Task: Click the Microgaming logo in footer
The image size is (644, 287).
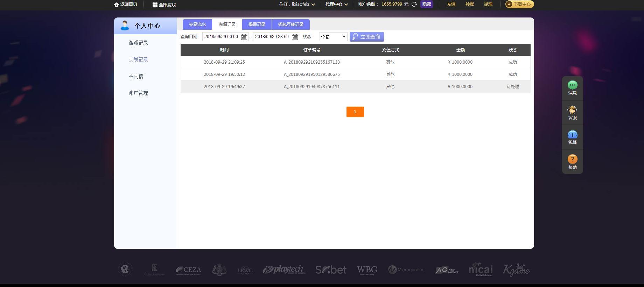Action: click(x=406, y=270)
